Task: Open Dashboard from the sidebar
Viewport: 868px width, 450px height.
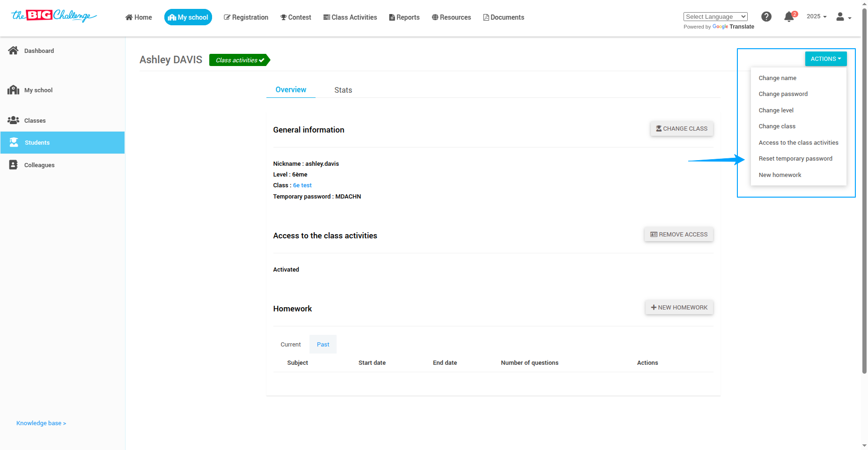Action: [39, 51]
